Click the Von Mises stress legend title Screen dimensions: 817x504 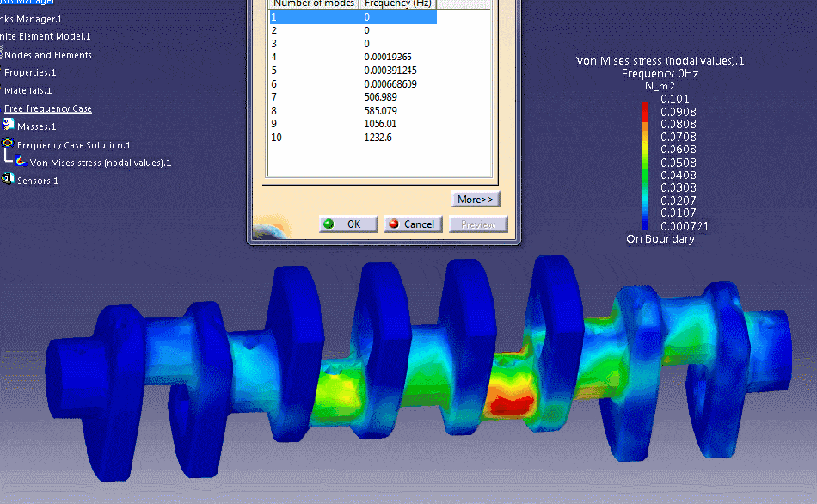pos(660,60)
